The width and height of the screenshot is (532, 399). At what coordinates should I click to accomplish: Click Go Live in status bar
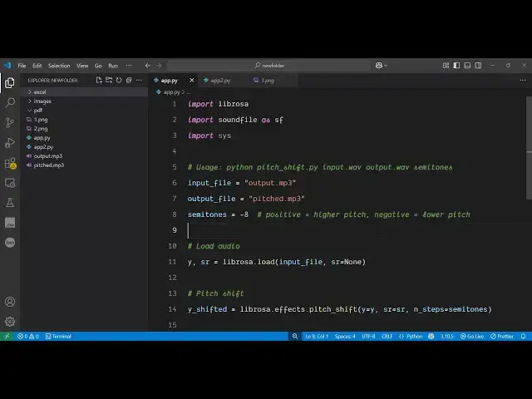click(x=472, y=336)
